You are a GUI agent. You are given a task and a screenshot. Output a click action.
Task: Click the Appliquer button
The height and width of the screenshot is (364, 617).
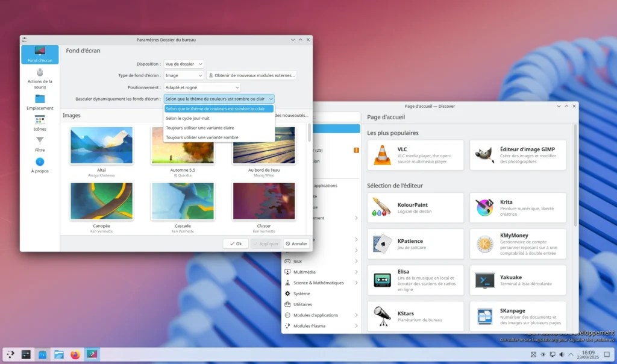(266, 243)
